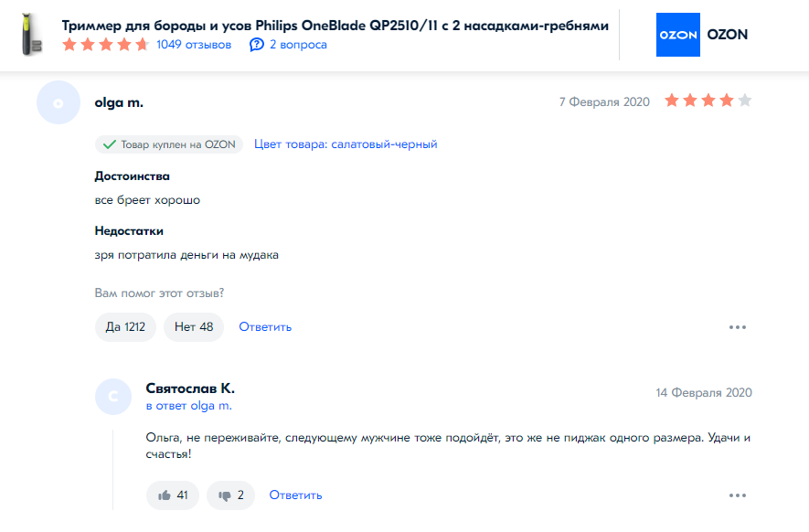Open three-dot menu for olga's review
The image size is (809, 532).
(x=738, y=327)
